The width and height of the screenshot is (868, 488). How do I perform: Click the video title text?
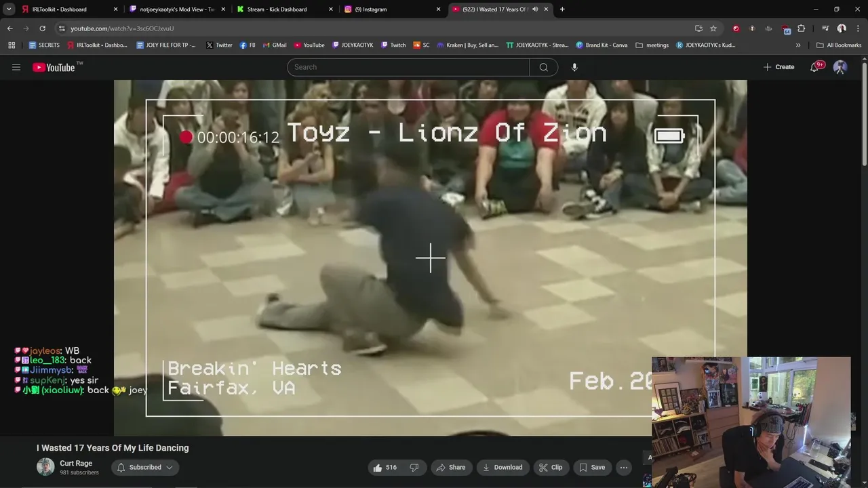[x=113, y=447]
